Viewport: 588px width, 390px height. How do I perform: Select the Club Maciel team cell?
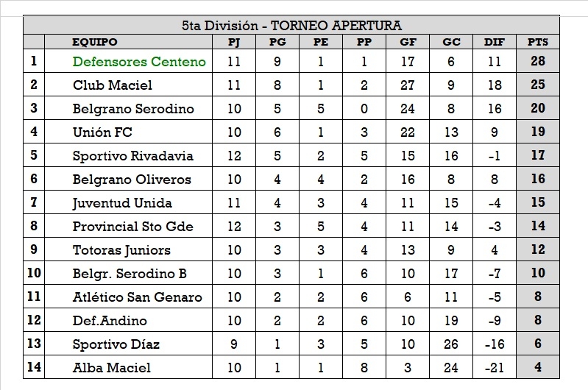(113, 85)
